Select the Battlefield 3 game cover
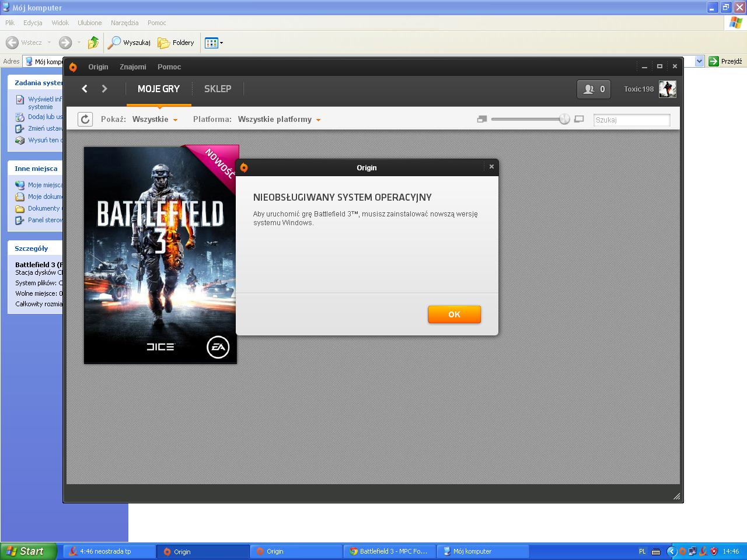The width and height of the screenshot is (747, 560). pos(160,255)
